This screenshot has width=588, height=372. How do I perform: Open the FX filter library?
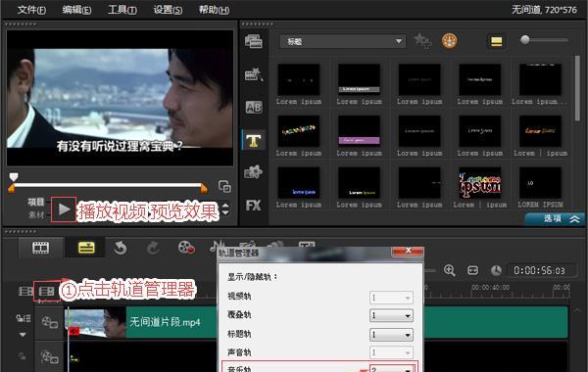pyautogui.click(x=254, y=206)
